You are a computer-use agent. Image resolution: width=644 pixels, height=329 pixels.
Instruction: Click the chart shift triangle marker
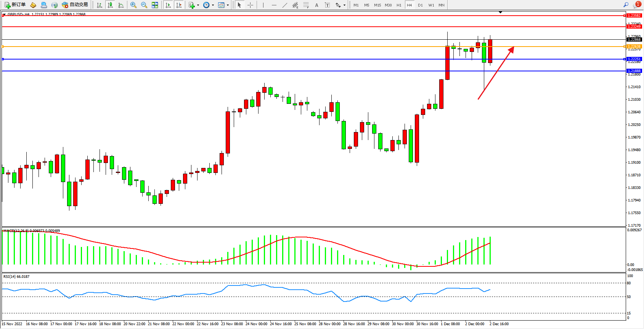coord(500,13)
